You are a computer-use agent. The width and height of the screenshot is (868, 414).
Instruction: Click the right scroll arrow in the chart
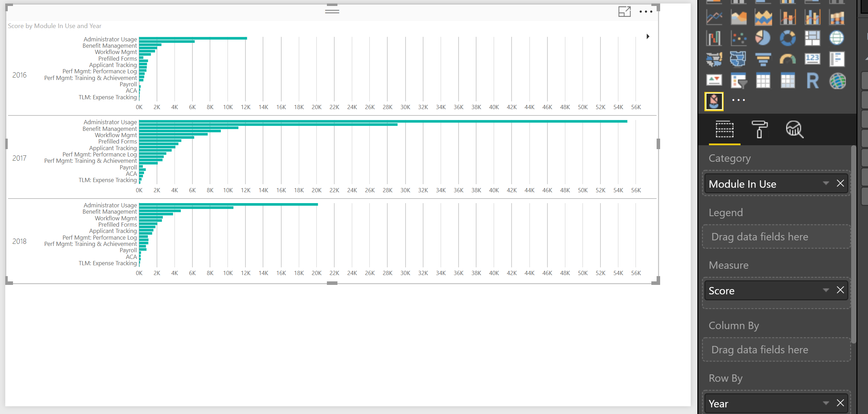[648, 36]
